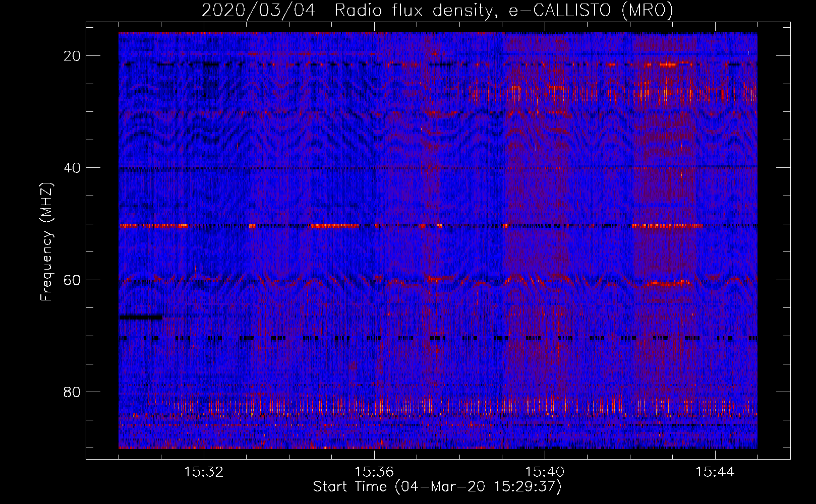The width and height of the screenshot is (816, 504).
Task: Click the 60 MHz frequency tick label
Action: click(x=73, y=280)
